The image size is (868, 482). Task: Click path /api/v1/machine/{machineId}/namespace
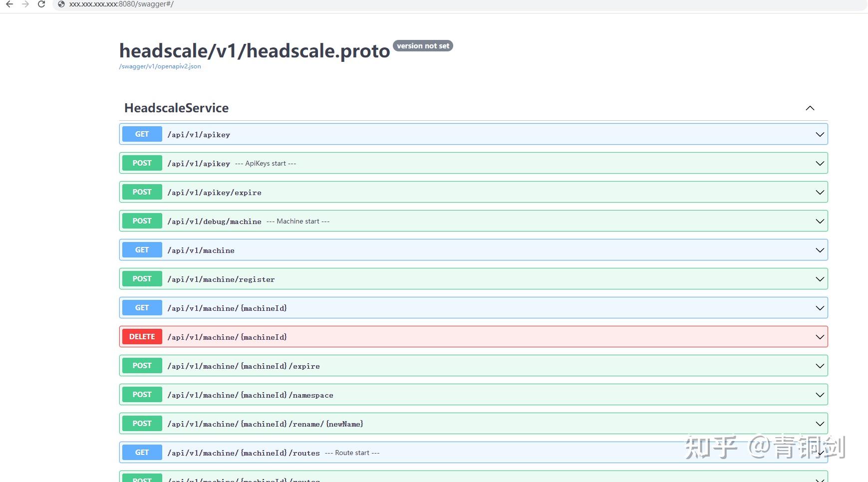(250, 395)
